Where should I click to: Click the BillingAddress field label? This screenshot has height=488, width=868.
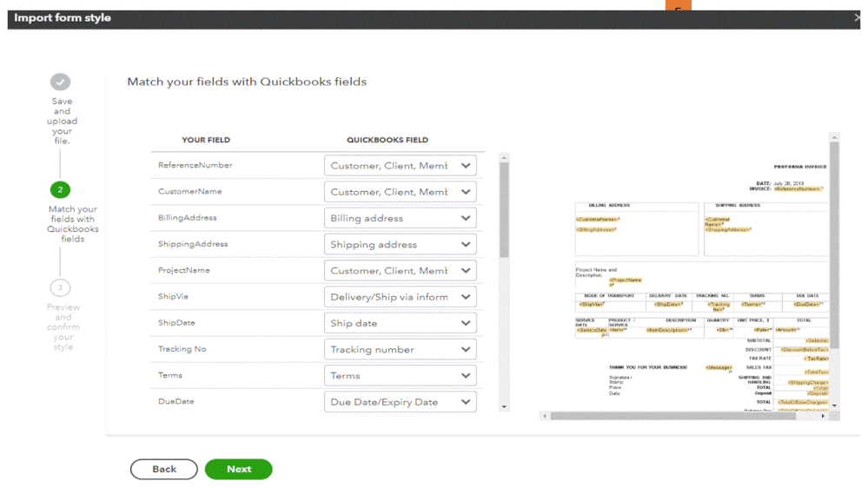tap(187, 218)
